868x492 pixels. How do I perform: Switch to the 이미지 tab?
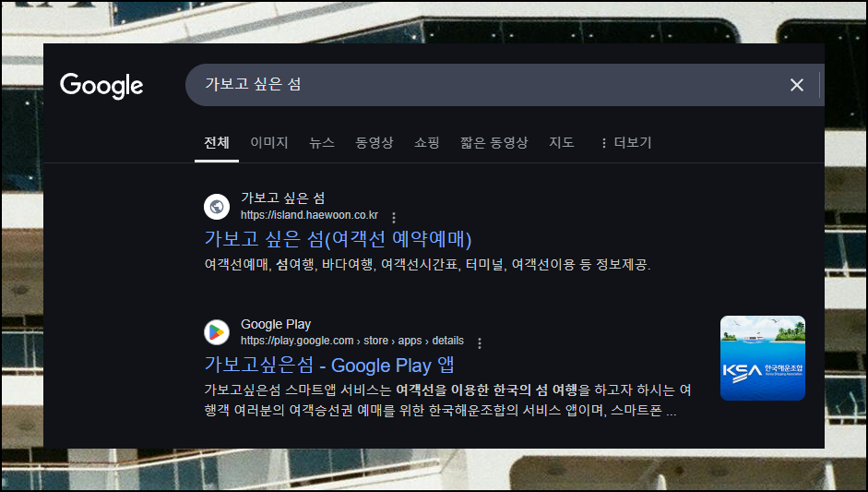tap(269, 143)
